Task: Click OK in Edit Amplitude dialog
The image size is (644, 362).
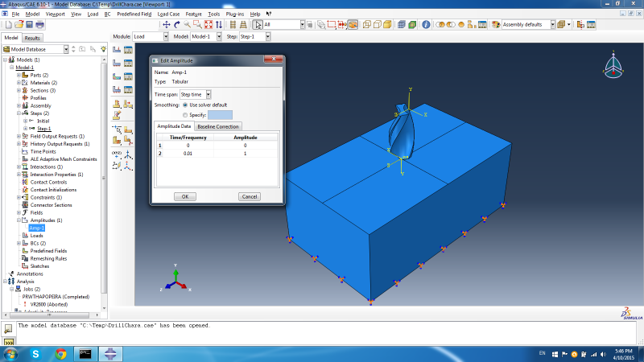Action: pyautogui.click(x=185, y=196)
